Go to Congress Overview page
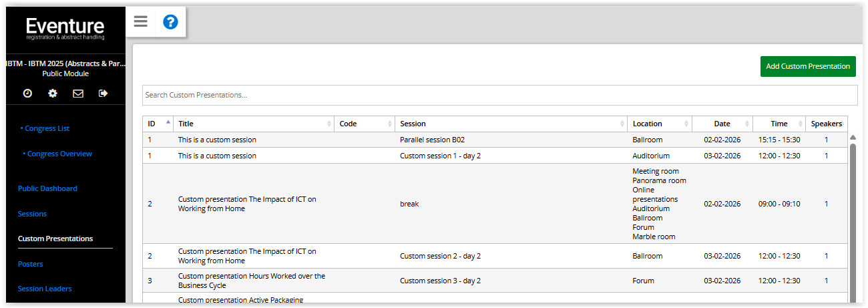This screenshot has width=868, height=308. click(57, 154)
